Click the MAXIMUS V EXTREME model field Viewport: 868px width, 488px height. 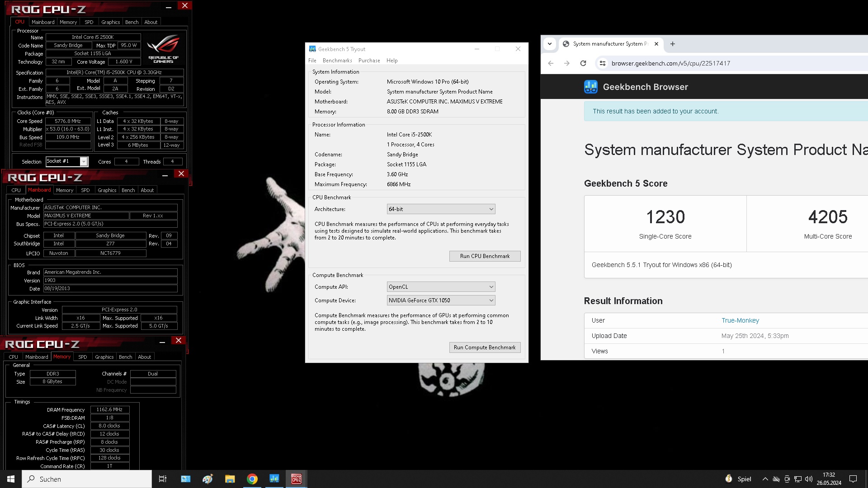86,216
